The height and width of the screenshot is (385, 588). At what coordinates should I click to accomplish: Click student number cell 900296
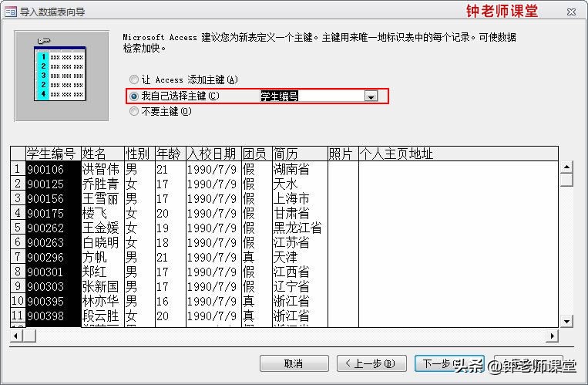coord(53,257)
